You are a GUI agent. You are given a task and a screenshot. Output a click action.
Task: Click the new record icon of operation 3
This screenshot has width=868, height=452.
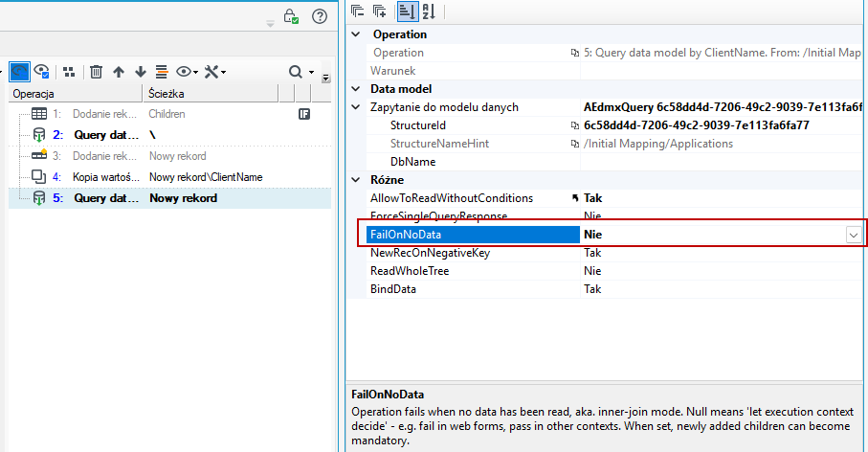coord(39,156)
